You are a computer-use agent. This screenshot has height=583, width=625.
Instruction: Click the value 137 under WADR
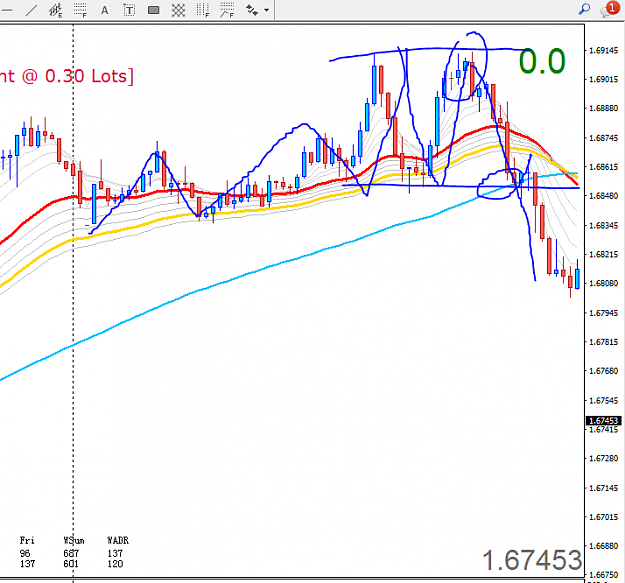(x=115, y=554)
